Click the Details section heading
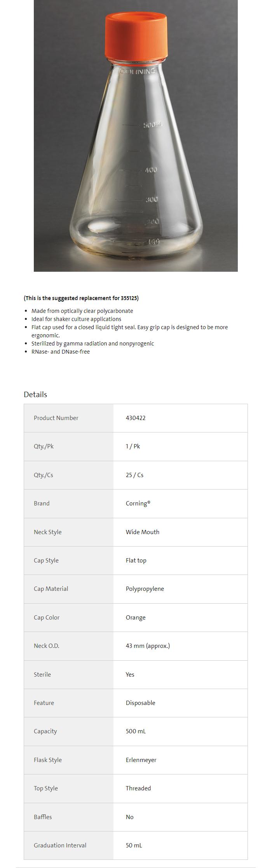 tap(35, 394)
